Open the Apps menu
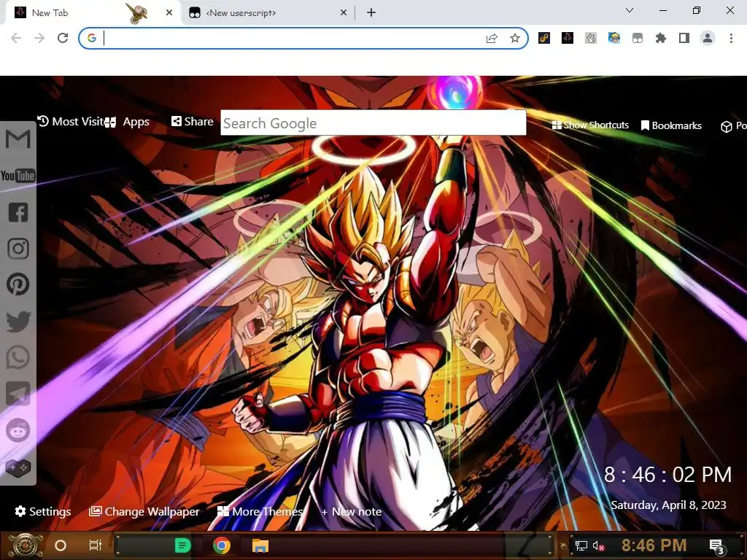 tap(128, 122)
